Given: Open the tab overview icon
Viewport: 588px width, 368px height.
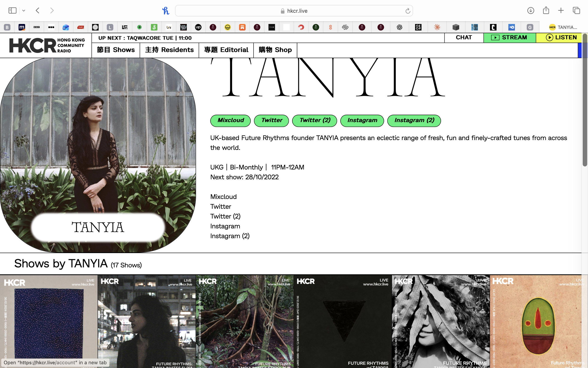Looking at the screenshot, I should (x=576, y=10).
